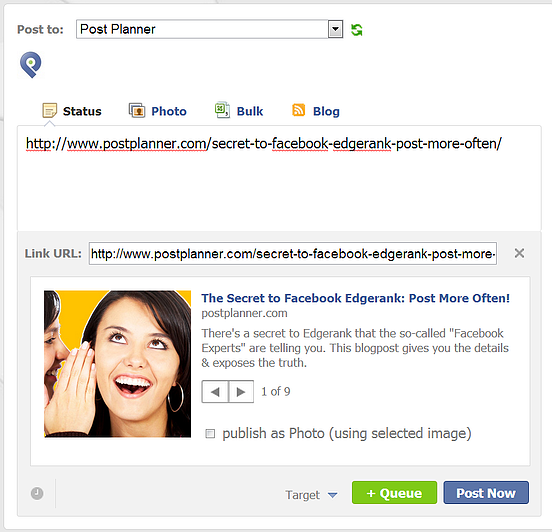The height and width of the screenshot is (532, 552).
Task: Click the Link URL input field
Action: (x=293, y=254)
